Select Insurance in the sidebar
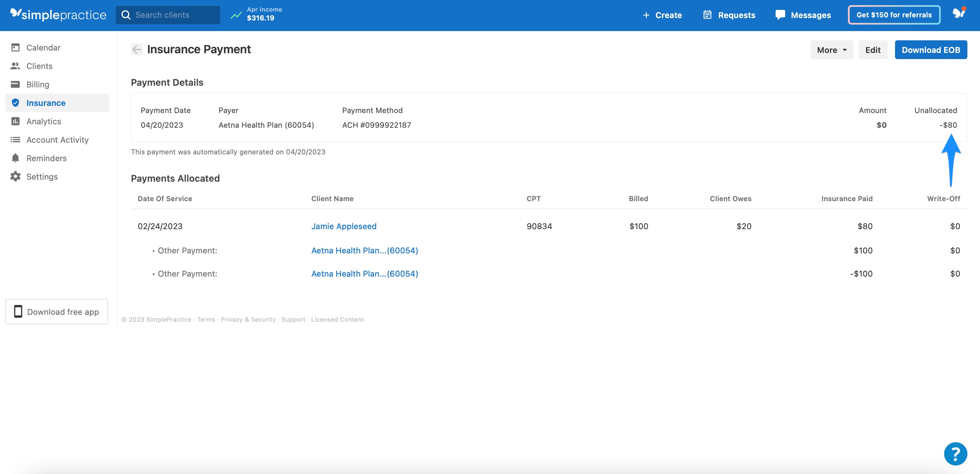Viewport: 980px width, 474px height. tap(57, 103)
